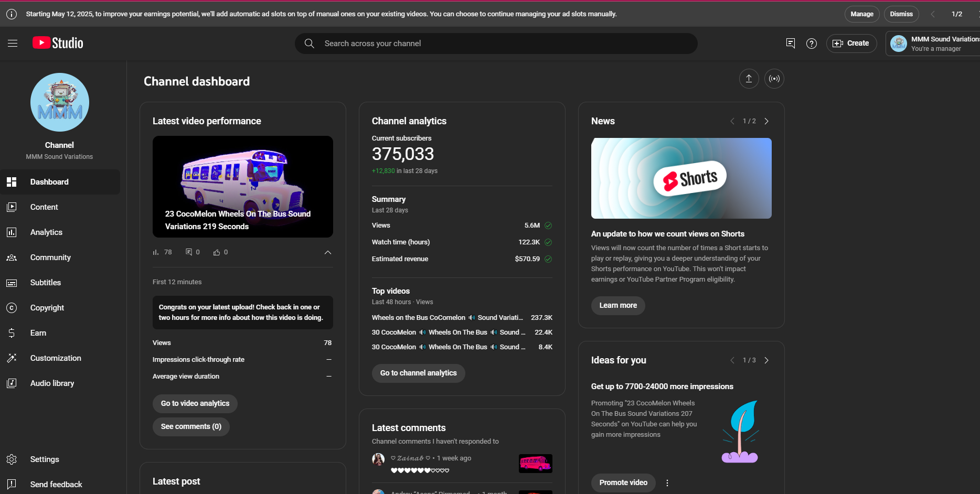Click the Content play icon in the sidebar
The height and width of the screenshot is (494, 980).
click(x=12, y=207)
